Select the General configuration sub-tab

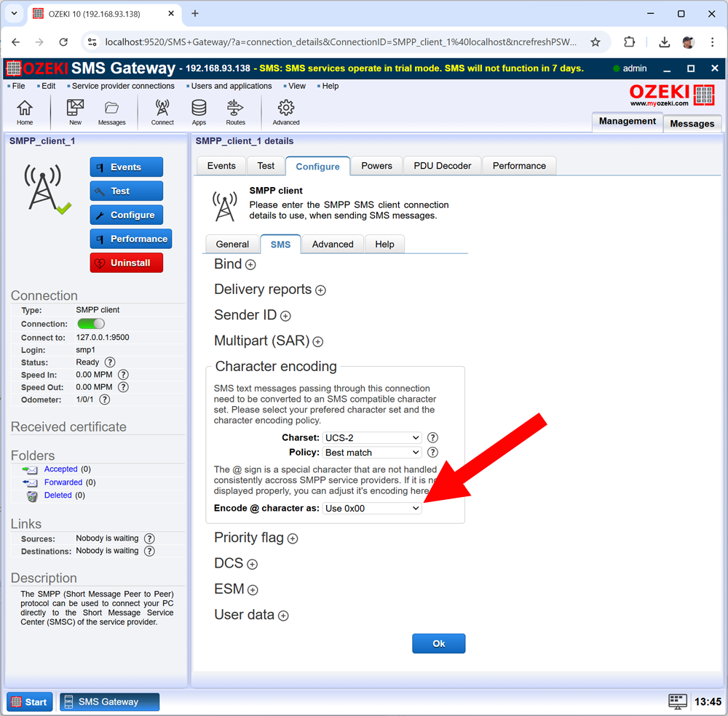click(x=232, y=244)
